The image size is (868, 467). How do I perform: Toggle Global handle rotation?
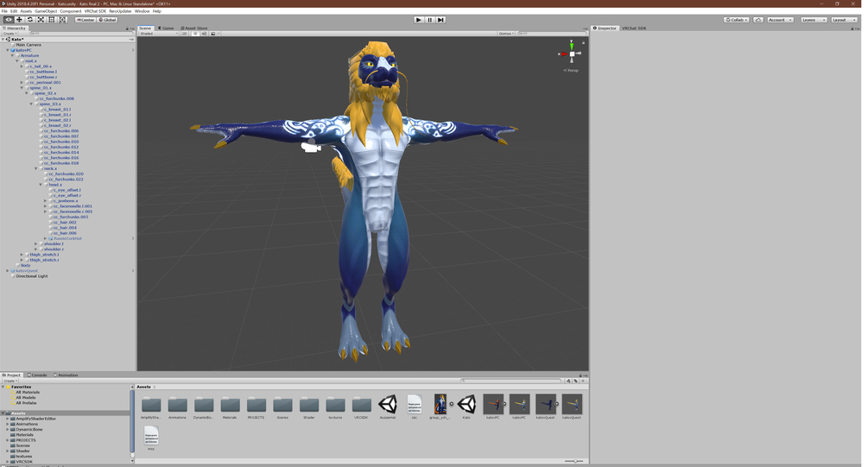pos(107,20)
